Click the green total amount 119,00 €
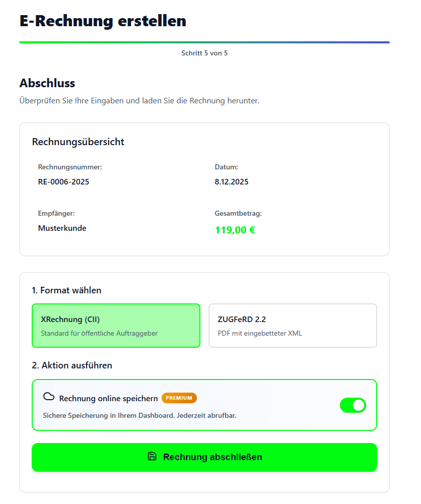The width and height of the screenshot is (421, 504). pos(235,229)
